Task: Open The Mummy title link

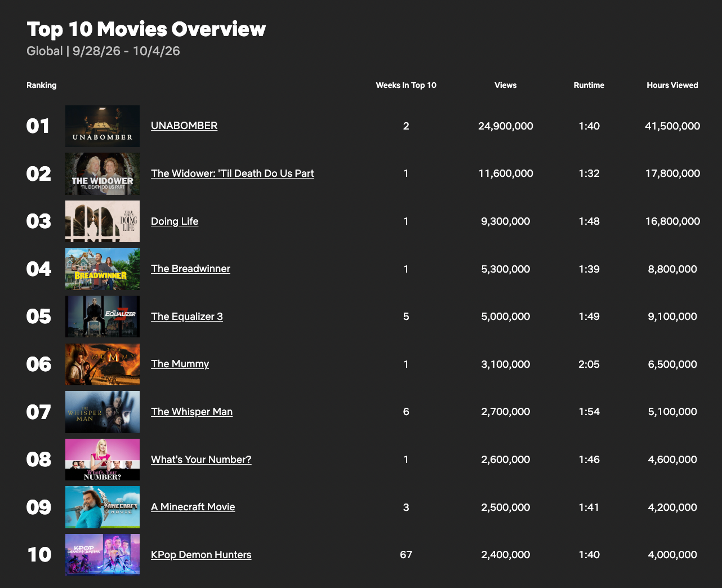Action: [180, 364]
